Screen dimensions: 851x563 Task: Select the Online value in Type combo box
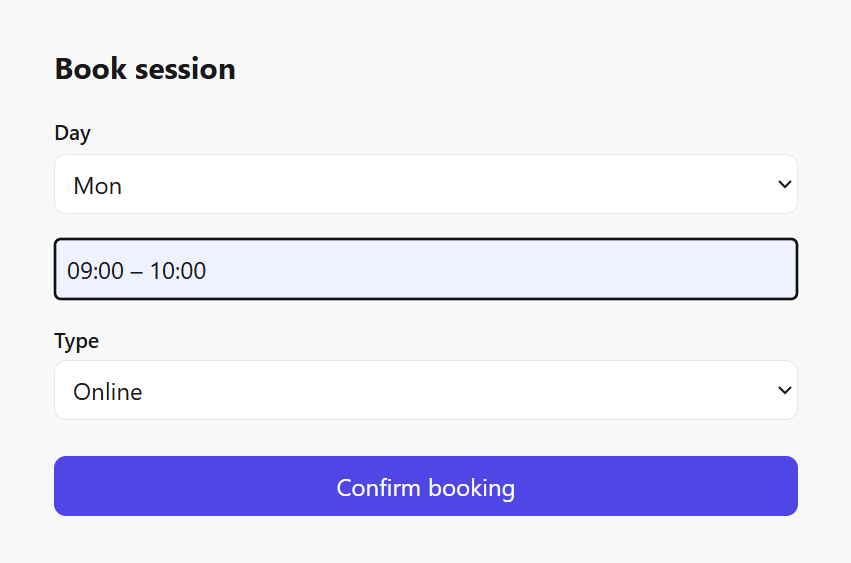tap(108, 392)
